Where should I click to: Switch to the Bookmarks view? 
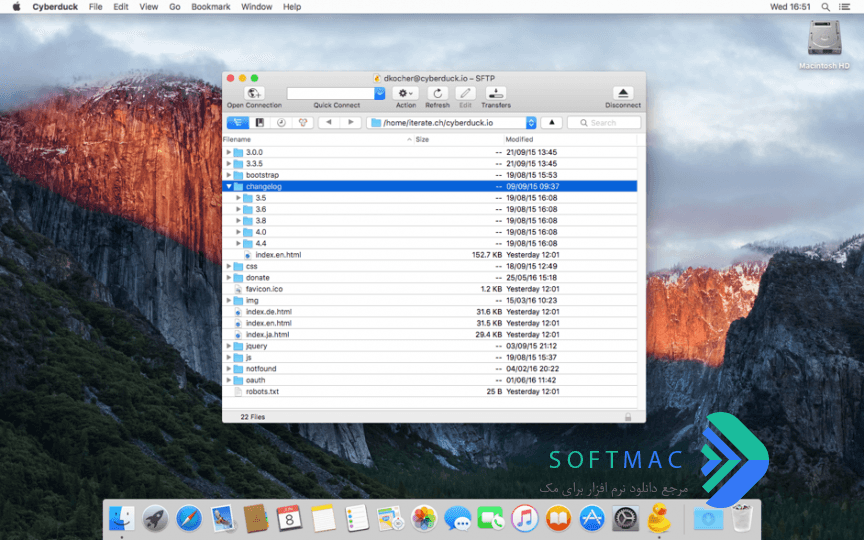260,122
